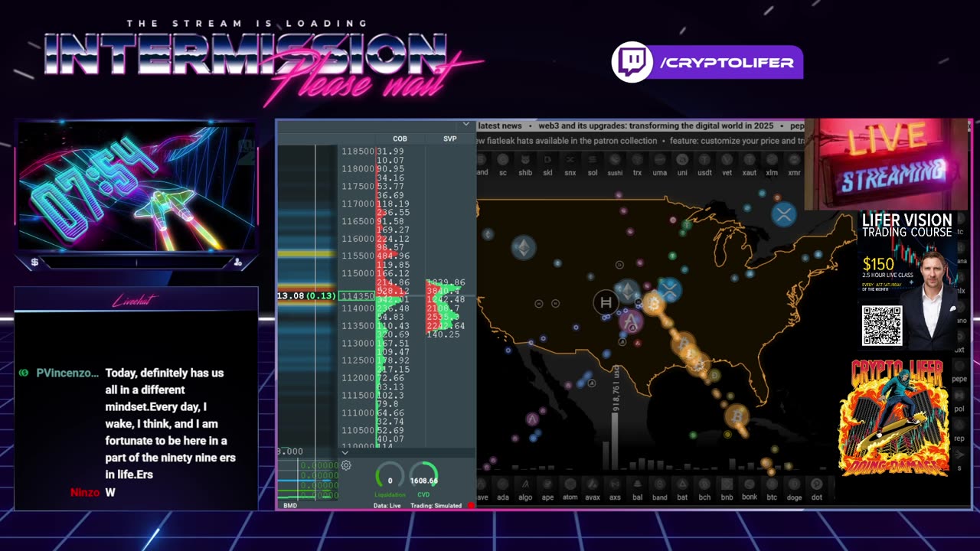Click the CVD gauge showing 1608.66
Screen dimensions: 980x551
point(423,480)
